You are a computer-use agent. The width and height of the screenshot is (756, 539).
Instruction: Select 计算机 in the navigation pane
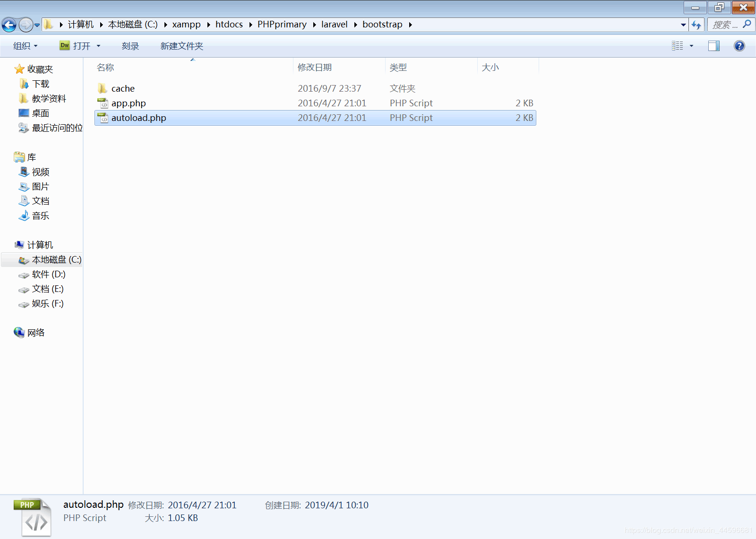coord(40,245)
